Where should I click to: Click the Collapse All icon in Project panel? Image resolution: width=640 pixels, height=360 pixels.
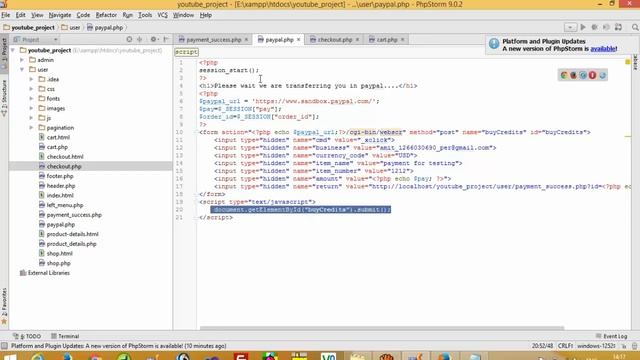coord(140,40)
